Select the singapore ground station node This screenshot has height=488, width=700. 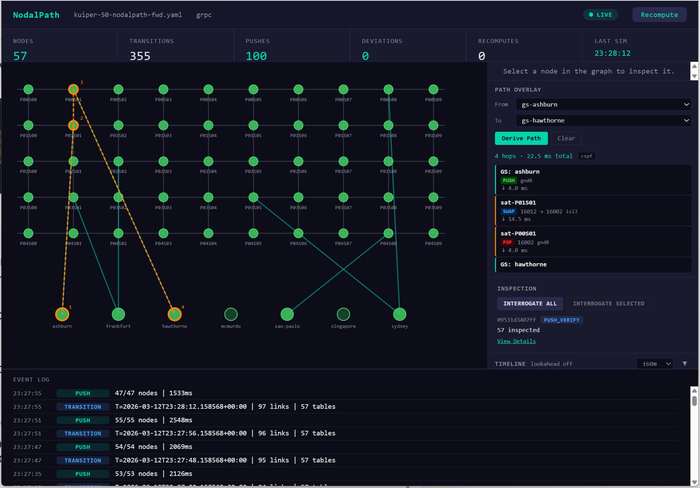click(343, 314)
